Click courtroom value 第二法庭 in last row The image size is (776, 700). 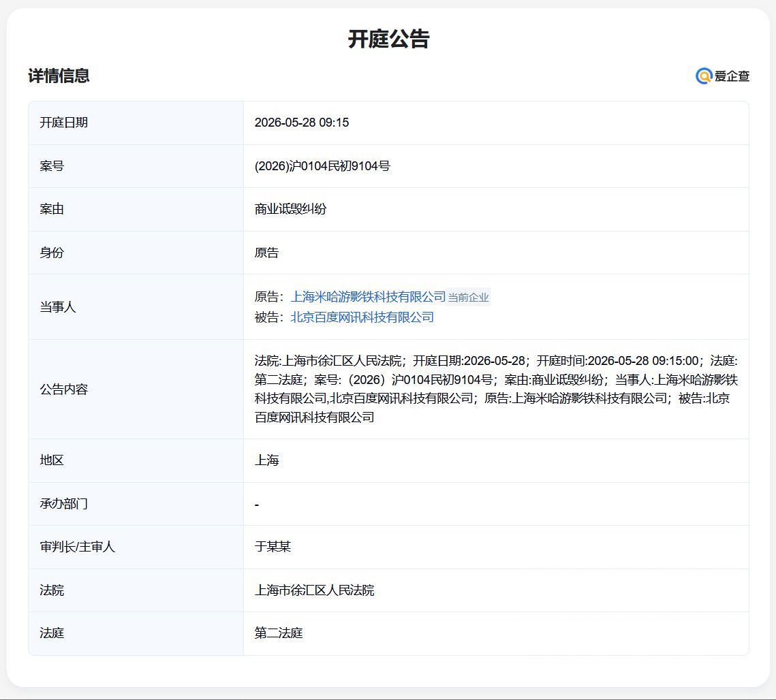tap(278, 633)
